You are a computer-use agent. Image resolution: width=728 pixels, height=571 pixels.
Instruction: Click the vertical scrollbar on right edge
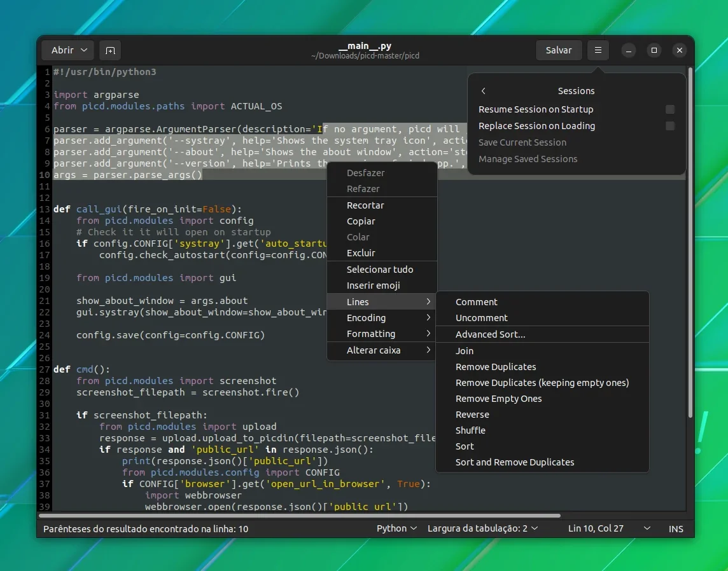coord(690,241)
